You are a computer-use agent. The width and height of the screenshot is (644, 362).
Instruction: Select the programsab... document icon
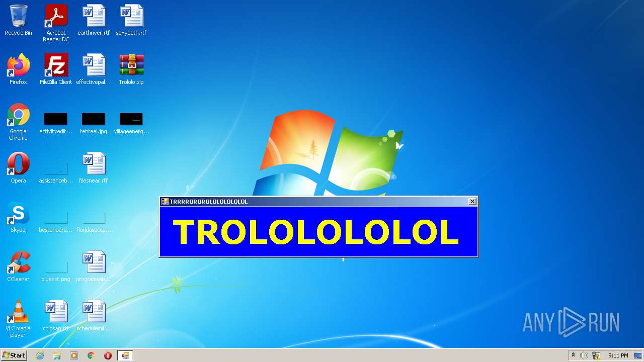(94, 266)
